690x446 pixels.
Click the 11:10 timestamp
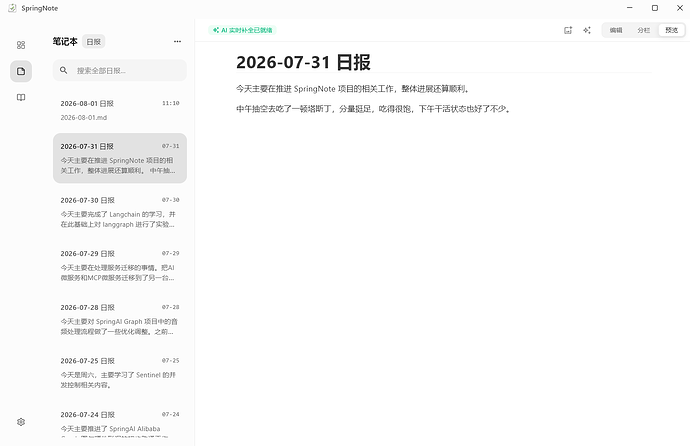pos(171,103)
